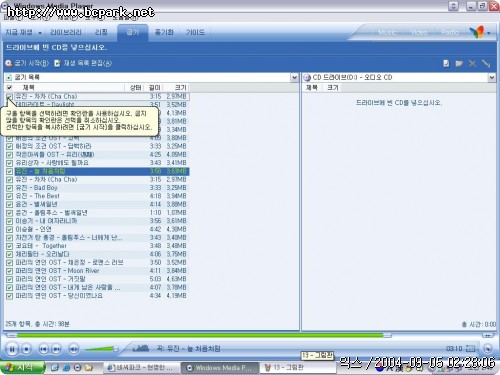Launch Media Player icon in quick launch
Viewport: 500px width, 375px height.
[x=77, y=368]
